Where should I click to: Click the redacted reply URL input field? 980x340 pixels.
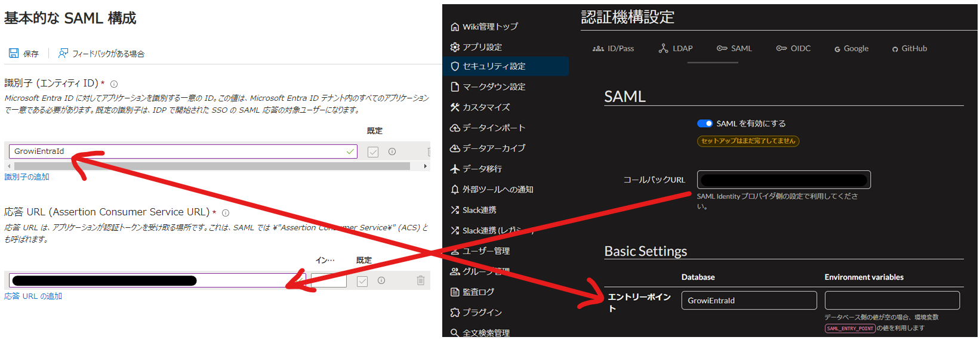(158, 280)
